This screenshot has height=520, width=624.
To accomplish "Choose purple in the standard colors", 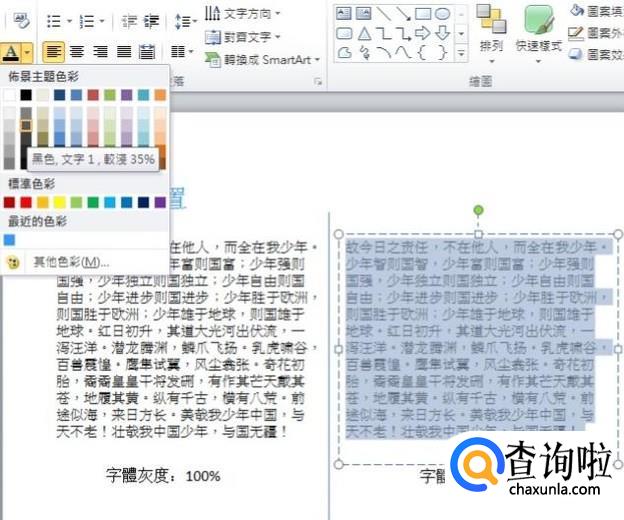I will point(160,203).
